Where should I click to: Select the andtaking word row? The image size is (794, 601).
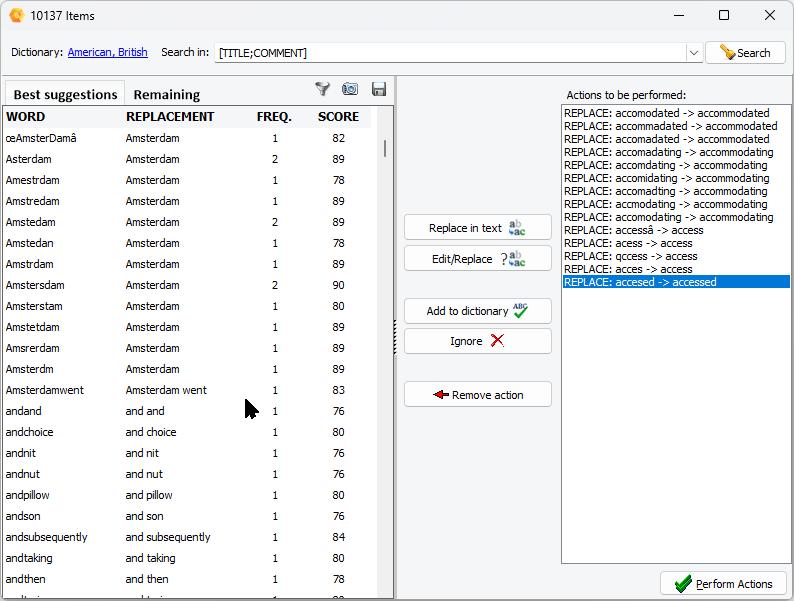187,558
